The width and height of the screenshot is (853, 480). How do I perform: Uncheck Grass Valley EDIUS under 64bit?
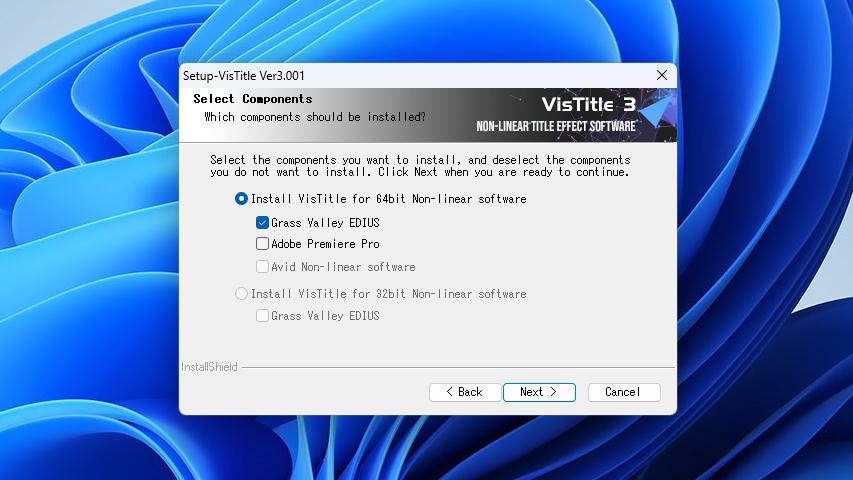pos(262,223)
